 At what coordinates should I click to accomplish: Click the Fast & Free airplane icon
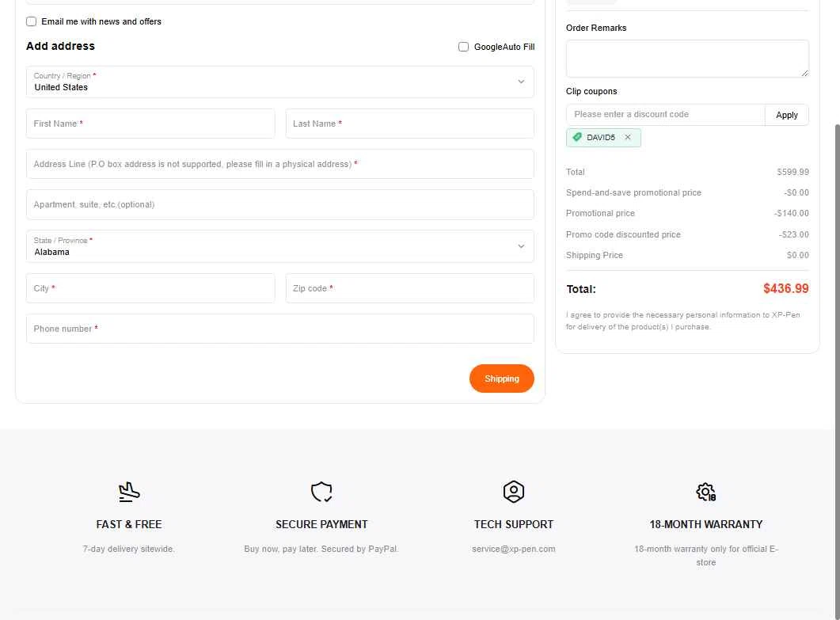pyautogui.click(x=129, y=492)
